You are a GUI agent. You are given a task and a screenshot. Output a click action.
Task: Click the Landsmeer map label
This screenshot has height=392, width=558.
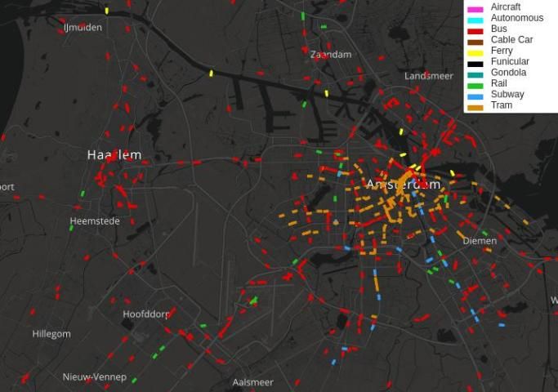pyautogui.click(x=429, y=76)
